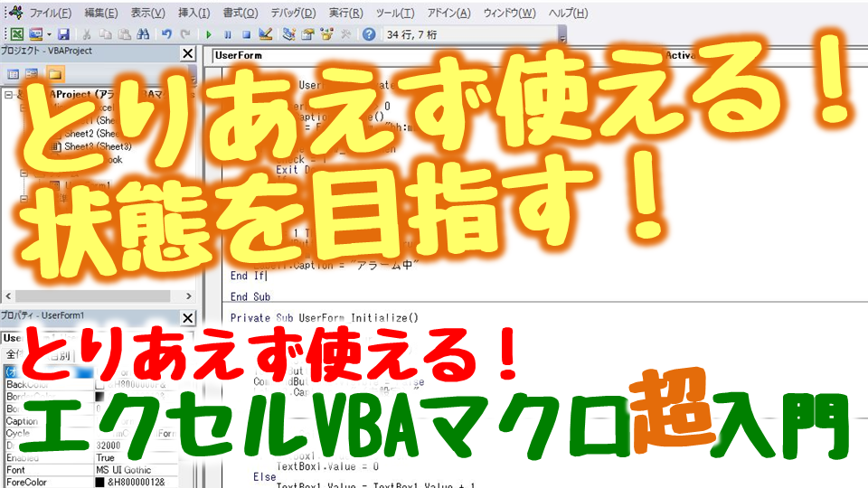Open the ヘルプ(H) menu
This screenshot has height=488, width=868.
(x=568, y=13)
